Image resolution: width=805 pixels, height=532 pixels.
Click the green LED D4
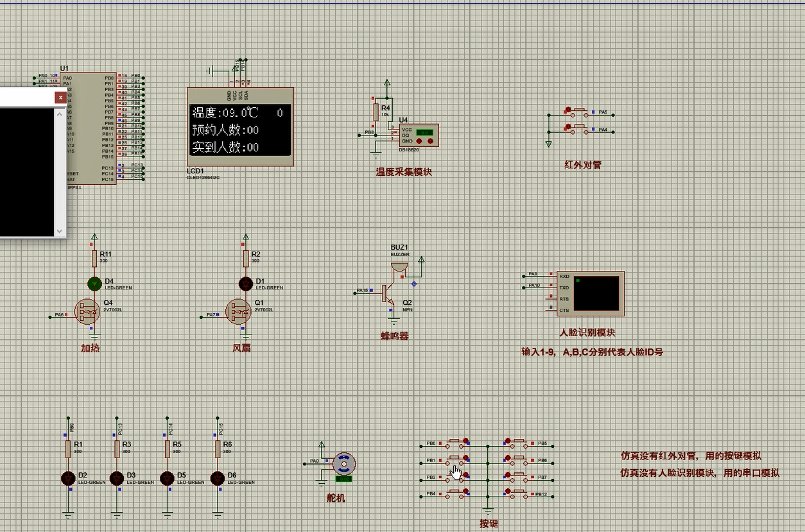click(94, 283)
